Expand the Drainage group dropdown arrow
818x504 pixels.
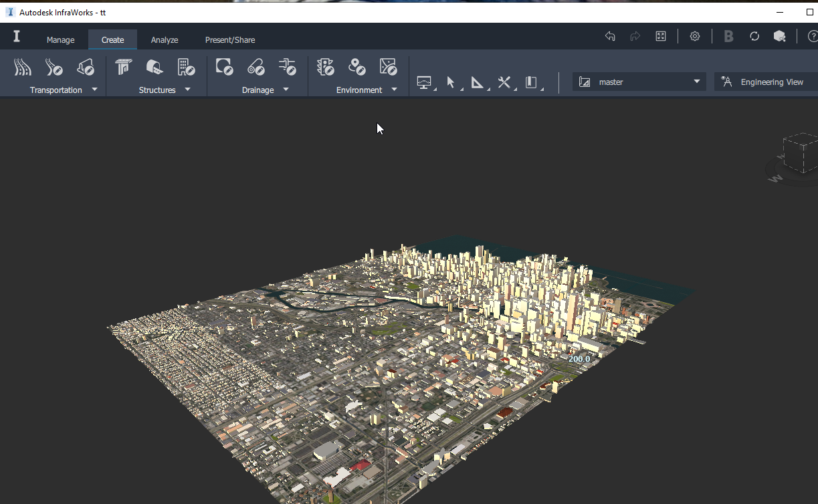(286, 90)
